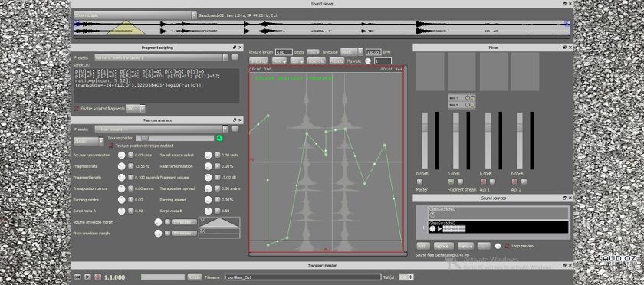Viewport: 644px width, 285px height.
Task: Click the BPM value field
Action: [373, 52]
